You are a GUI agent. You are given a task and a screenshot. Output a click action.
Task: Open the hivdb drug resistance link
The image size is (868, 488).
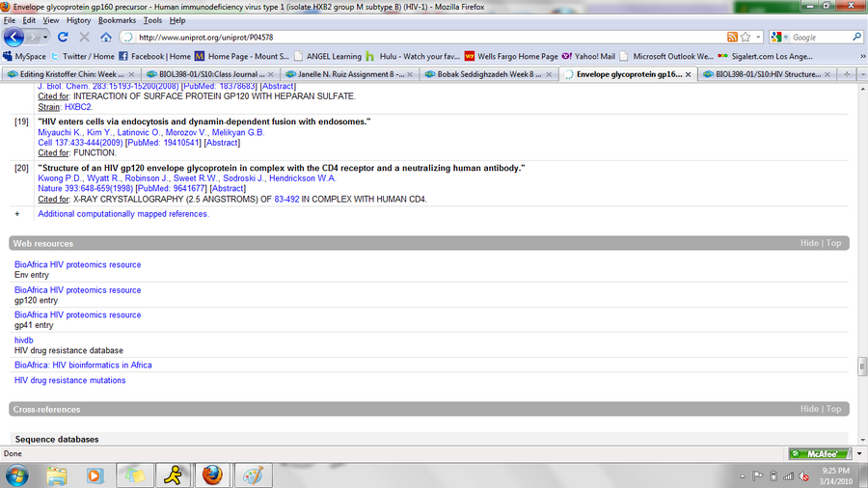coord(23,340)
